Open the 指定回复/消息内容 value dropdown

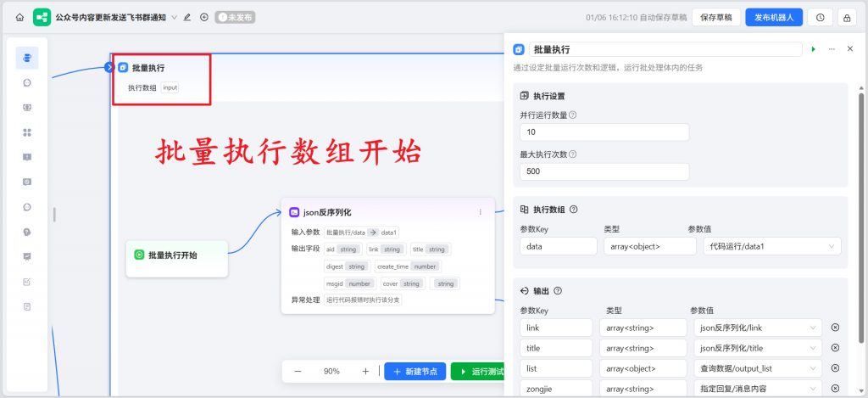[x=758, y=390]
